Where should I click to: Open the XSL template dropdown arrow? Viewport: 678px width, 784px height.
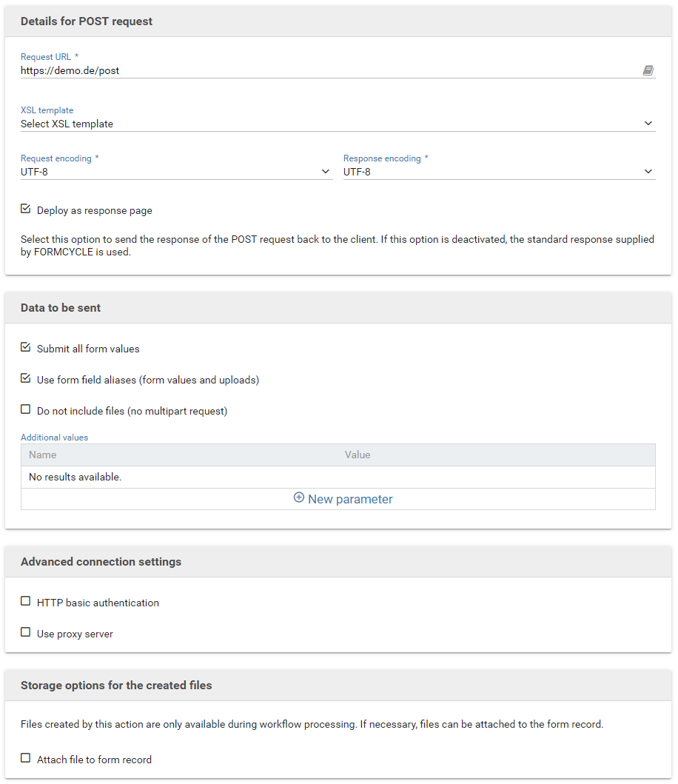[648, 124]
